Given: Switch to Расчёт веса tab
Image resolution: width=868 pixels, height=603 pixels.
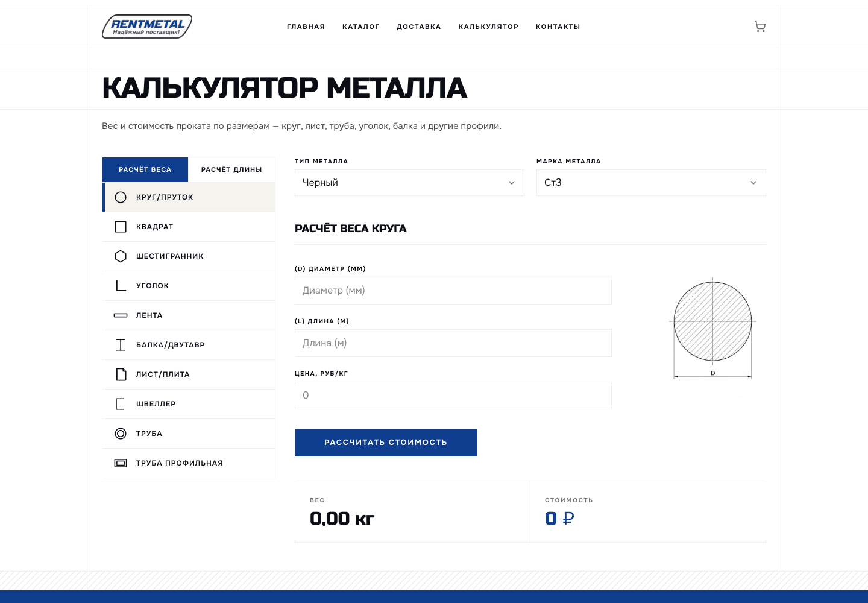Looking at the screenshot, I should [x=145, y=169].
